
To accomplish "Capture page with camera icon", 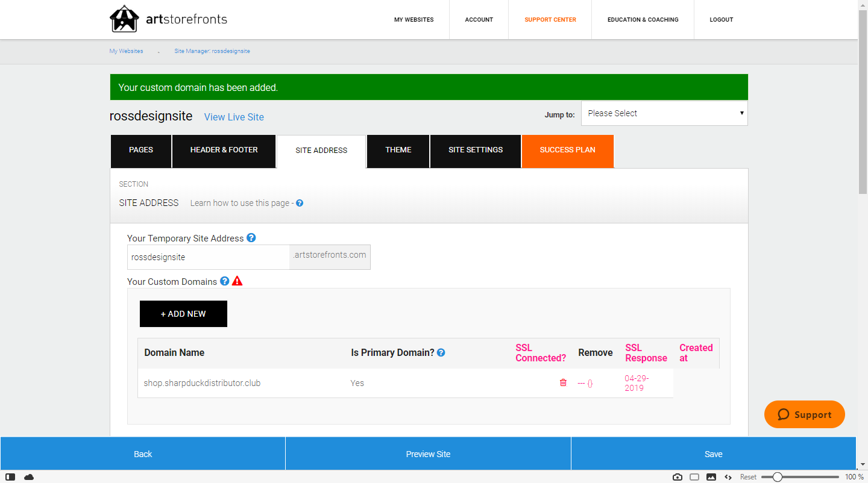I will click(x=678, y=477).
